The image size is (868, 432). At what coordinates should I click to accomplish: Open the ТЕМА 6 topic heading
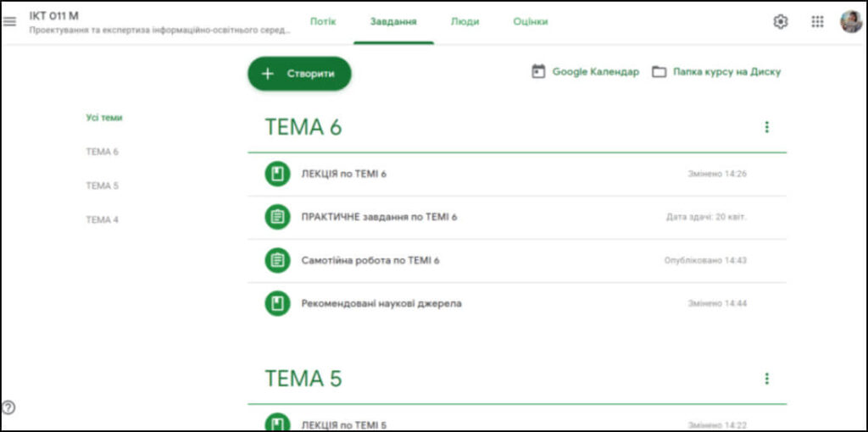click(303, 127)
